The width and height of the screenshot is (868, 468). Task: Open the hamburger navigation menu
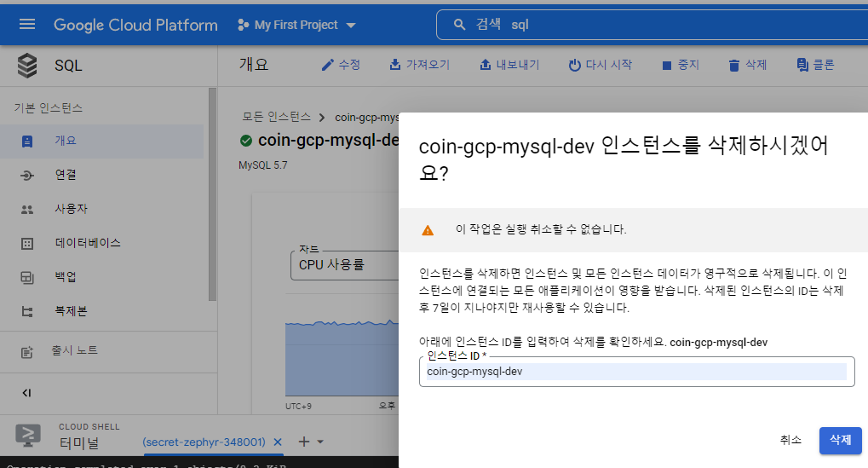tap(27, 25)
